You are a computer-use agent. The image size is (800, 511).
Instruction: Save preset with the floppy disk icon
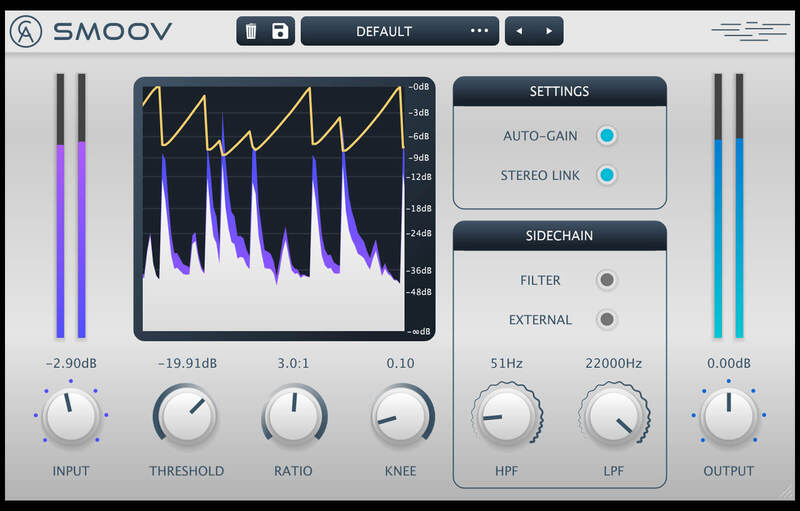(x=280, y=31)
